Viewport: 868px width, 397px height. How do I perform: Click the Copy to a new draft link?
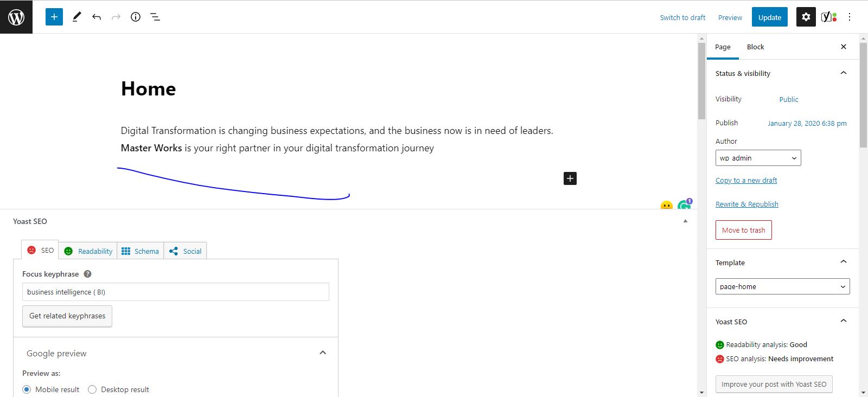(746, 180)
